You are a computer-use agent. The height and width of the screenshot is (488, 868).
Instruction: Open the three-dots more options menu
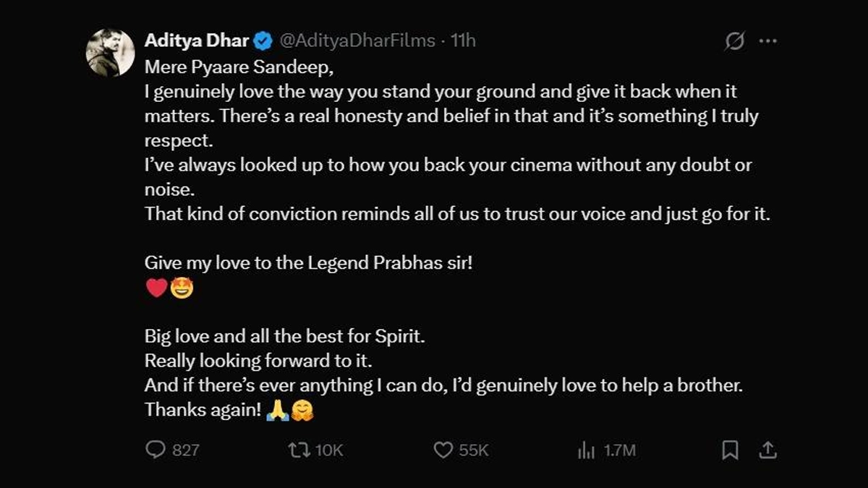(x=767, y=41)
